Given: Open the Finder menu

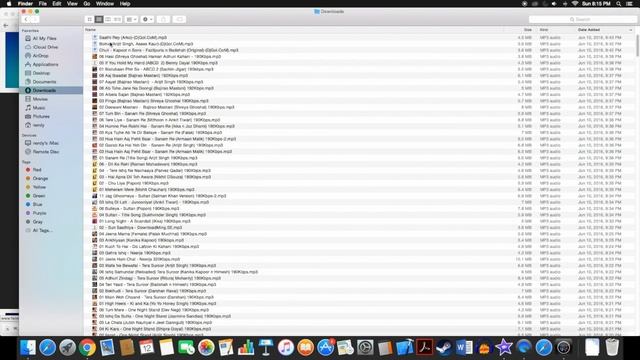Looking at the screenshot, I should click(x=25, y=4).
